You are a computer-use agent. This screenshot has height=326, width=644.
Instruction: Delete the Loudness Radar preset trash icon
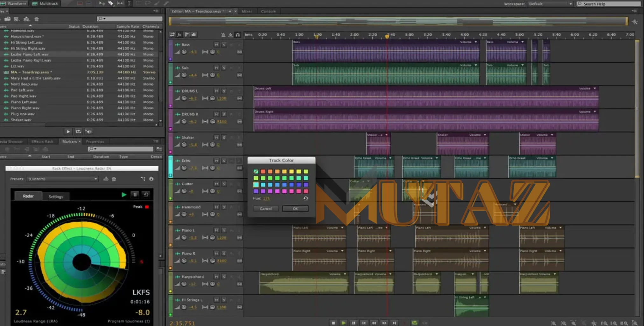point(114,179)
